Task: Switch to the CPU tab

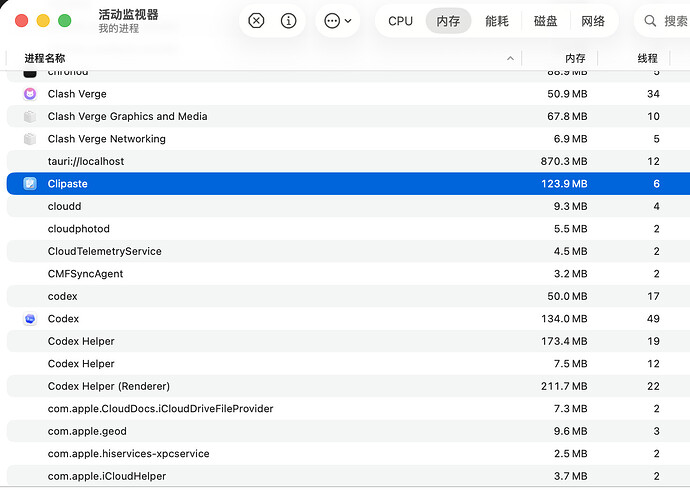Action: (400, 21)
